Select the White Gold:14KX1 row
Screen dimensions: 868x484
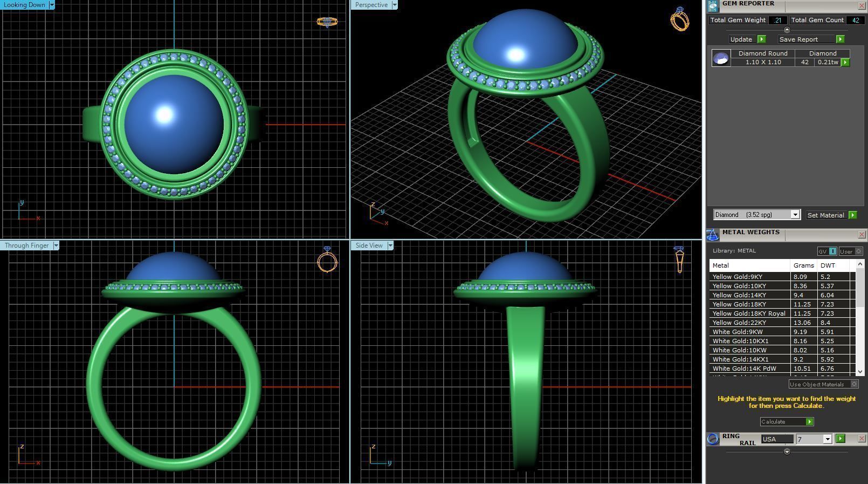click(782, 359)
